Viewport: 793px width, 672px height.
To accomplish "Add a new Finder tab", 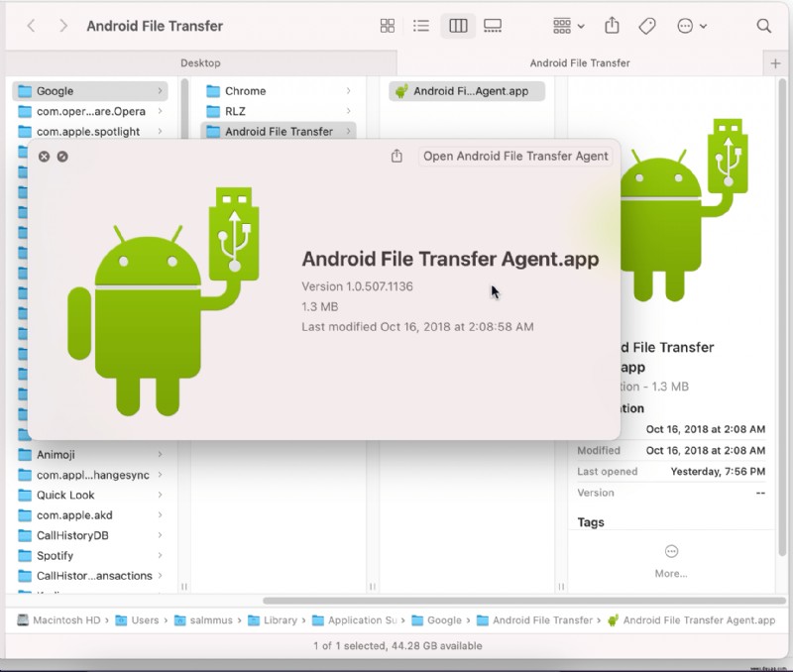I will coord(775,63).
